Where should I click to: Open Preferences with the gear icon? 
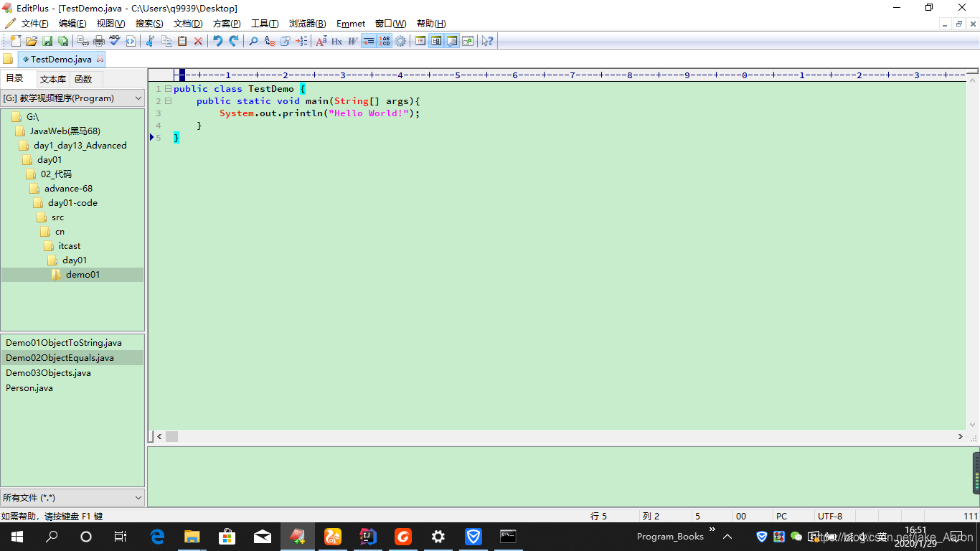pos(400,41)
